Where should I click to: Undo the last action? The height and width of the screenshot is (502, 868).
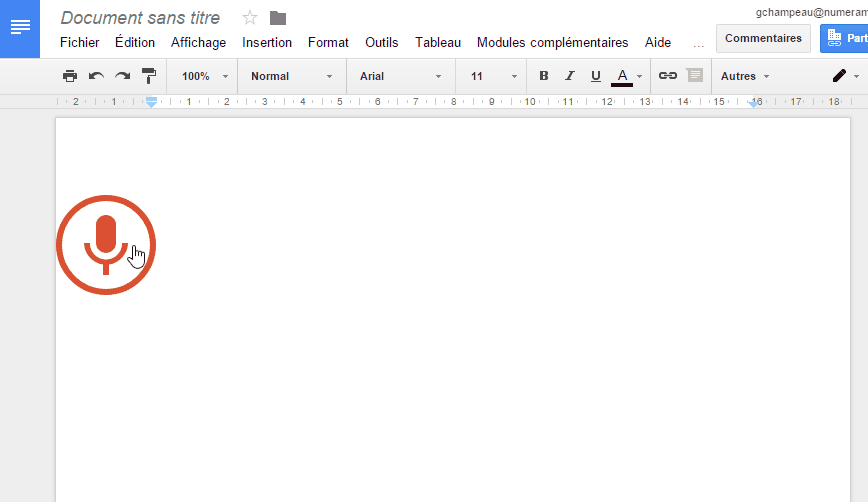coord(96,76)
